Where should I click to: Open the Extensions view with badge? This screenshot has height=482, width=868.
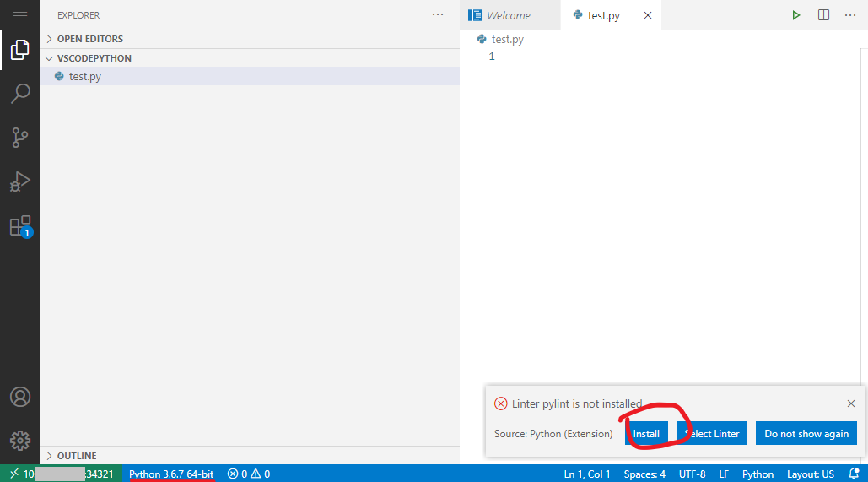pos(21,226)
